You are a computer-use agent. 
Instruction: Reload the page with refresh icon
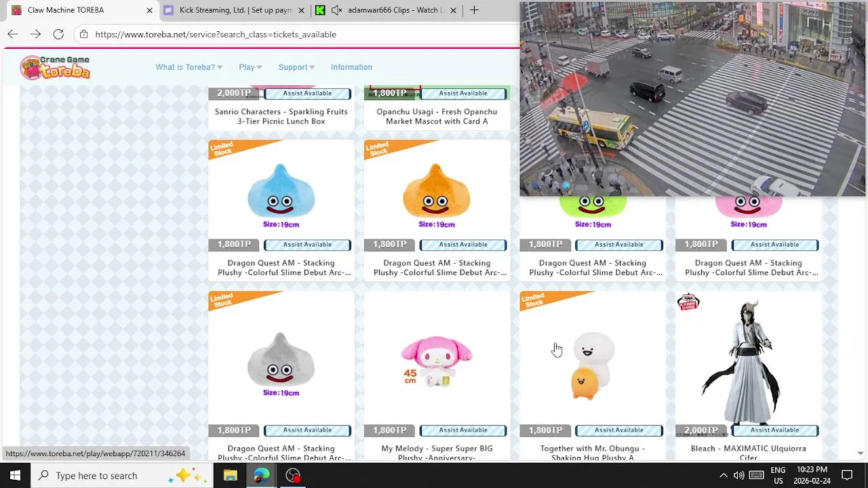click(x=58, y=34)
